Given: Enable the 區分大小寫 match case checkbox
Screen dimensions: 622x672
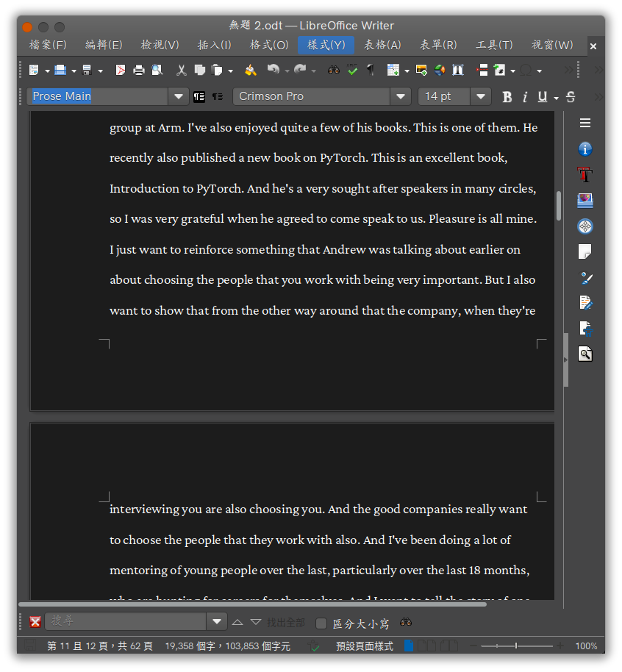Looking at the screenshot, I should point(321,623).
